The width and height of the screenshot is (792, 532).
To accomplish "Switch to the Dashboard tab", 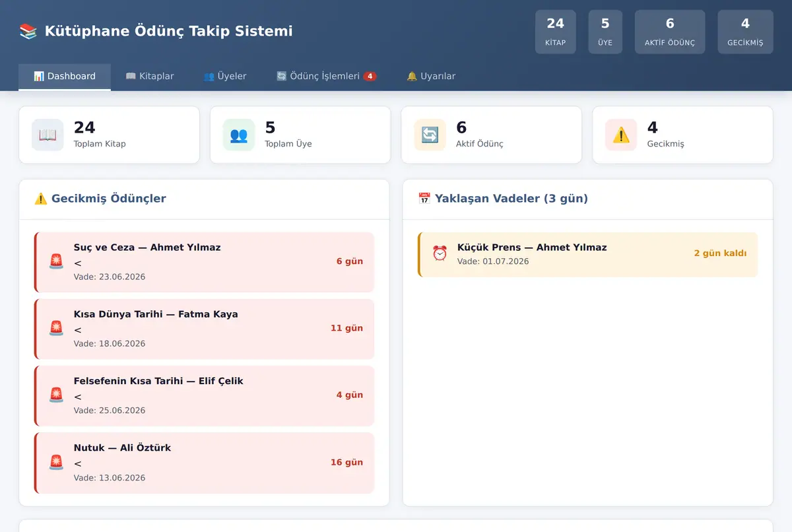I will (65, 77).
